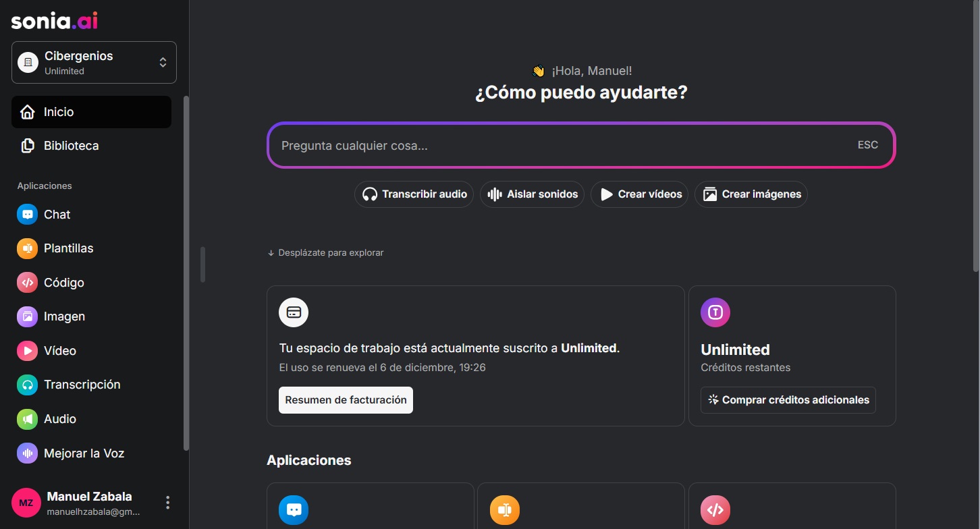The width and height of the screenshot is (980, 529).
Task: Click the pink Vídeo play icon
Action: (x=28, y=351)
